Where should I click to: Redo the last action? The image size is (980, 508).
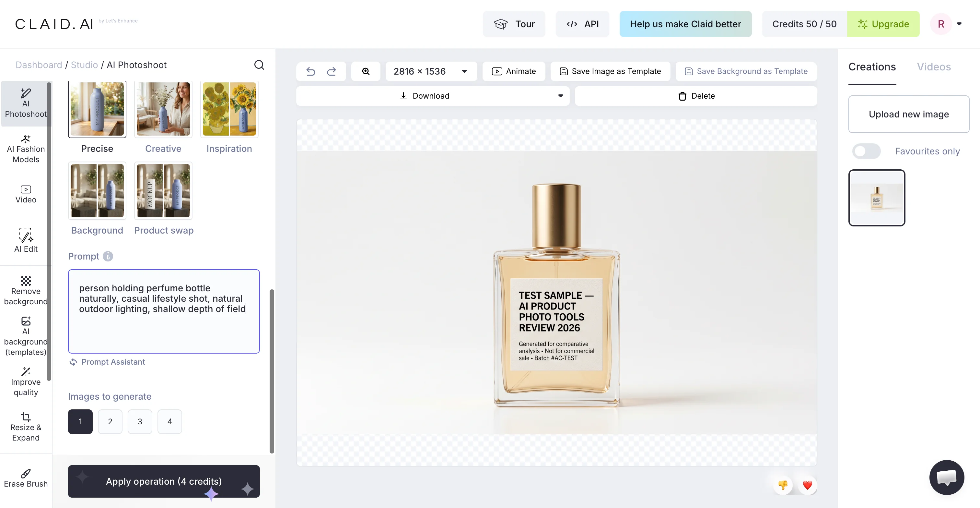pos(331,71)
